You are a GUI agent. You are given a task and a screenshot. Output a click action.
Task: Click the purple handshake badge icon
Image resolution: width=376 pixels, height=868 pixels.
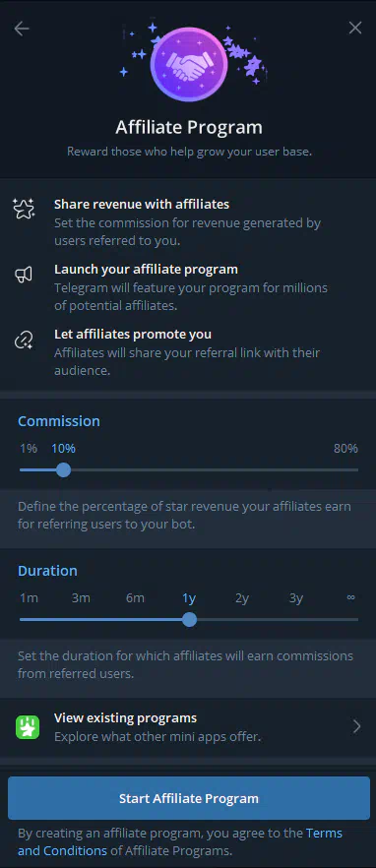189,65
